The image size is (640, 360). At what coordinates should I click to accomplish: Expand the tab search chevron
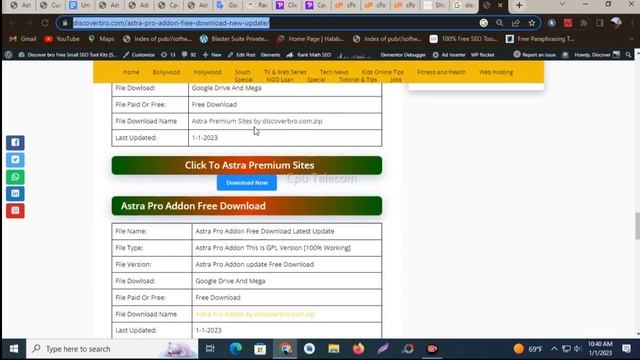coord(562,4)
